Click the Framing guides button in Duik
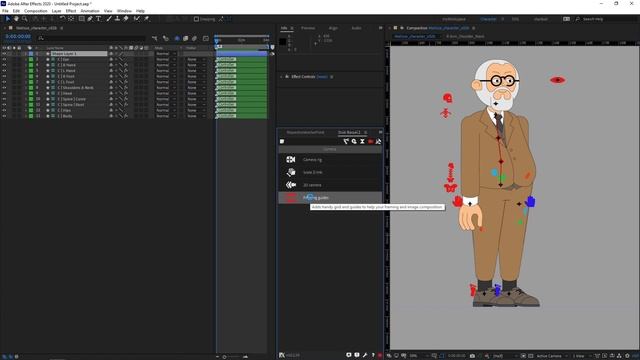Screen dimensions: 640x360 click(330, 198)
